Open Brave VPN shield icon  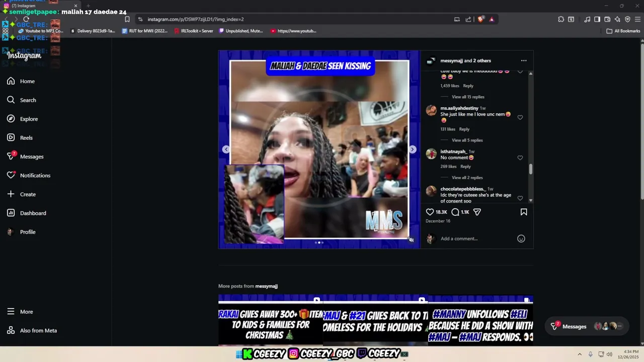(627, 19)
